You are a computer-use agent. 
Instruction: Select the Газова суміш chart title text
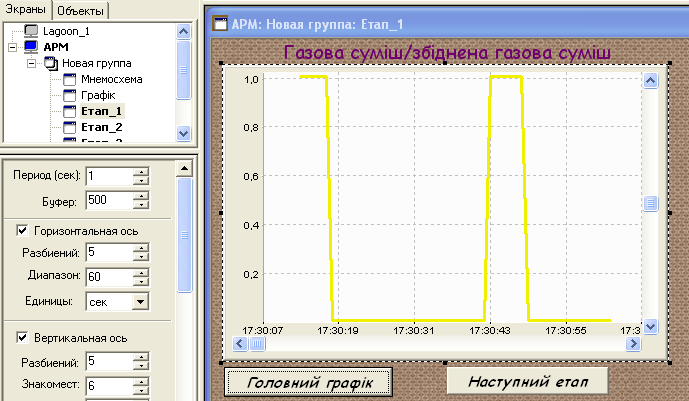[x=447, y=53]
